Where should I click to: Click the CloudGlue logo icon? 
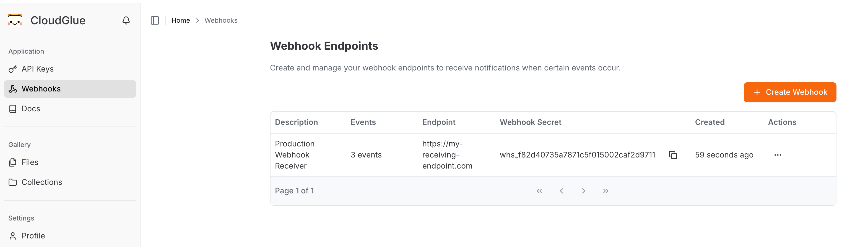point(15,20)
